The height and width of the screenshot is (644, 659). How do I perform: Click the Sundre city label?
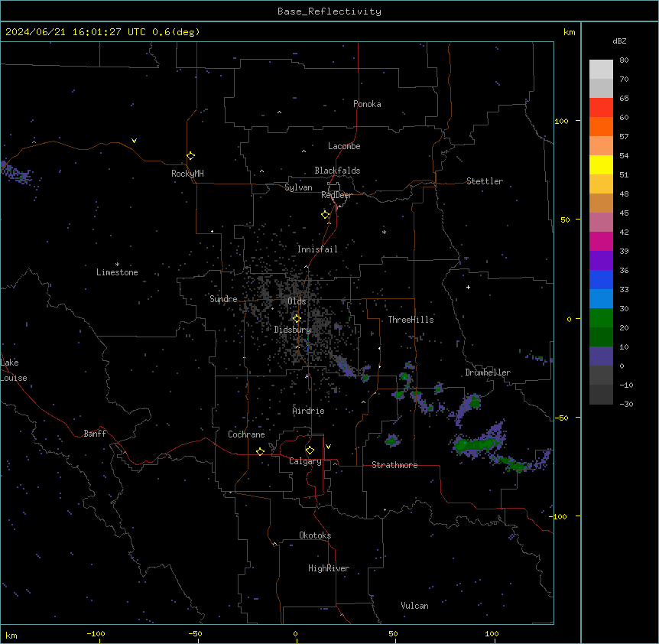pyautogui.click(x=223, y=299)
